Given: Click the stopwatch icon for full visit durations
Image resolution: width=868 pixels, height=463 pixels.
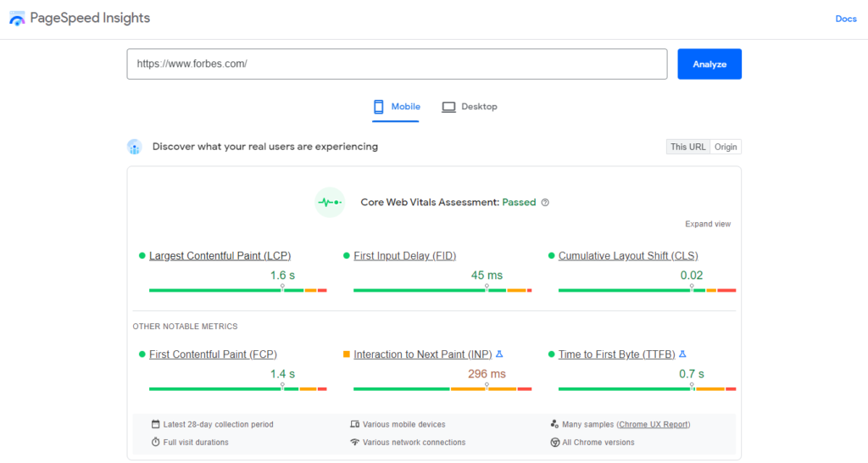Looking at the screenshot, I should pyautogui.click(x=156, y=442).
